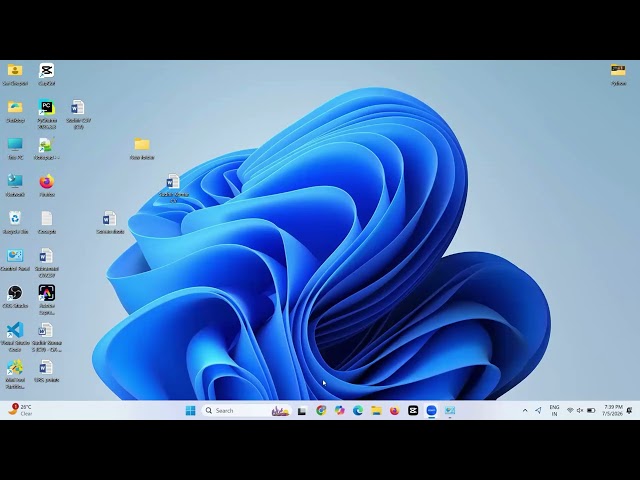This screenshot has height=480, width=640.
Task: Launch Firefox from the taskbar
Action: tap(395, 411)
